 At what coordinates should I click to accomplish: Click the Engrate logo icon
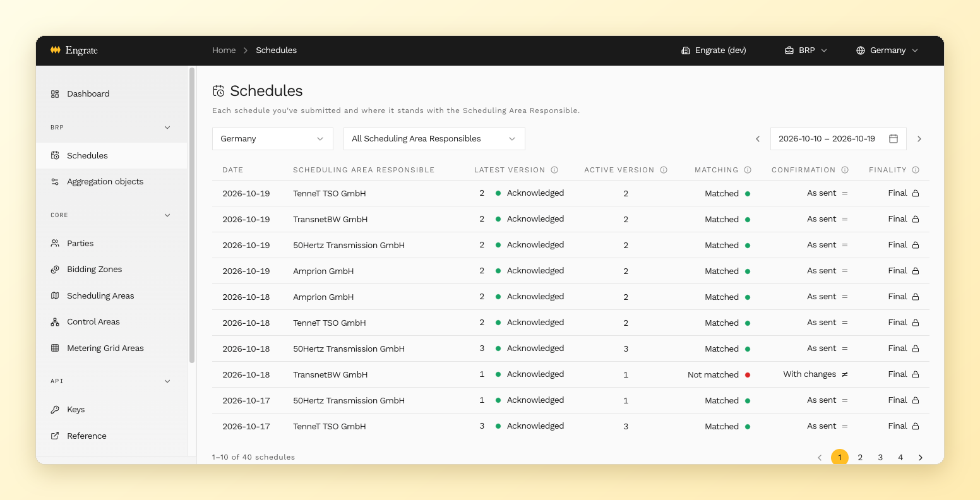pyautogui.click(x=56, y=50)
